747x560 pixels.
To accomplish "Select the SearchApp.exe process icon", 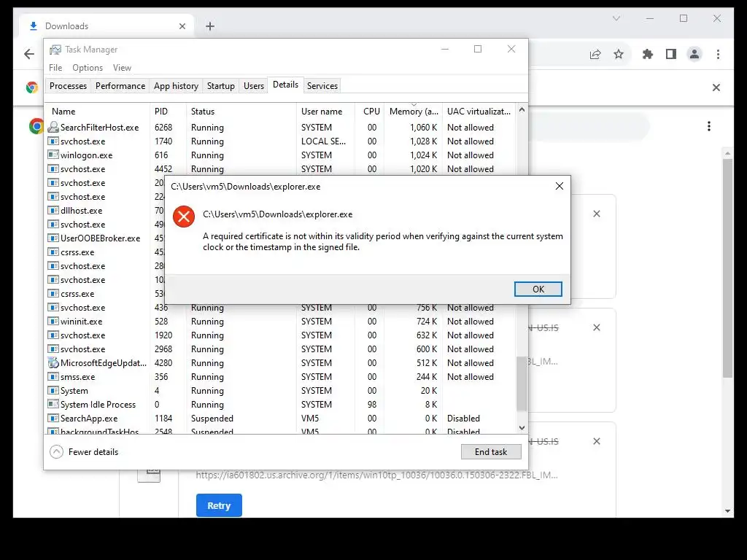I will click(53, 418).
